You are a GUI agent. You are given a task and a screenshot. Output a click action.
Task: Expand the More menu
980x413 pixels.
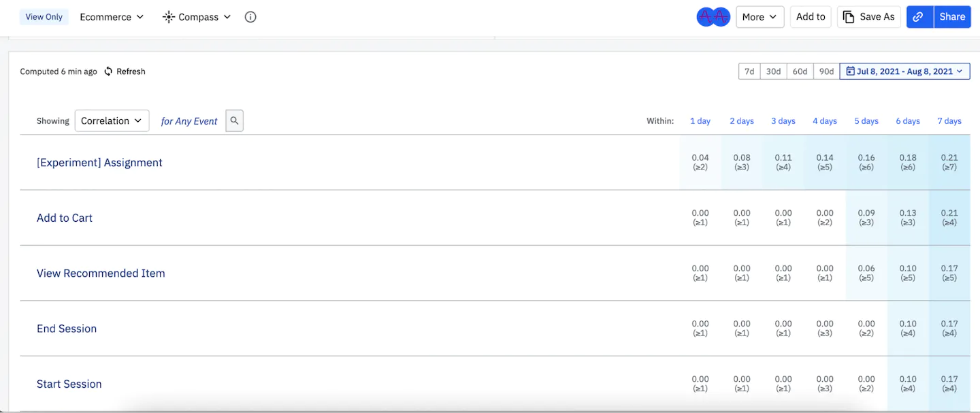pos(760,17)
